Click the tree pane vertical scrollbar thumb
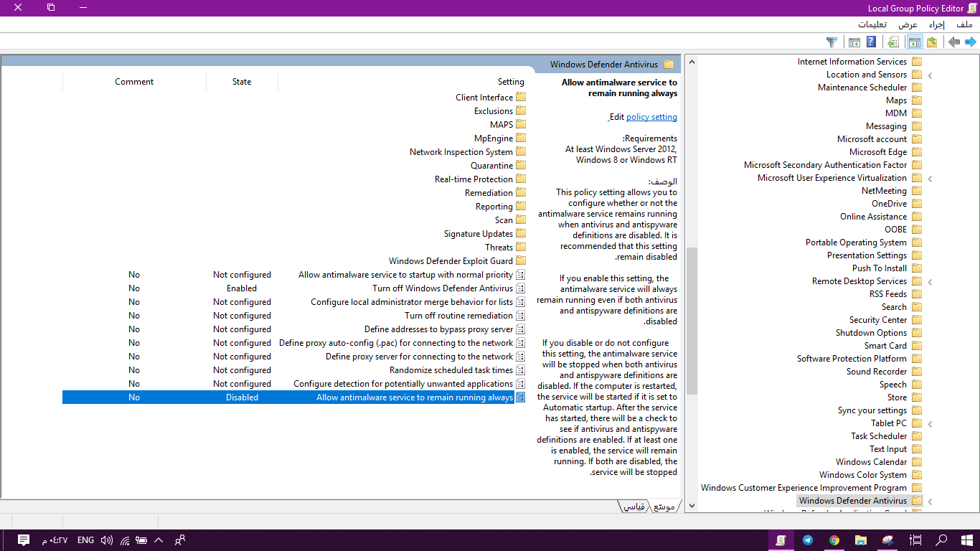 pos(692,321)
